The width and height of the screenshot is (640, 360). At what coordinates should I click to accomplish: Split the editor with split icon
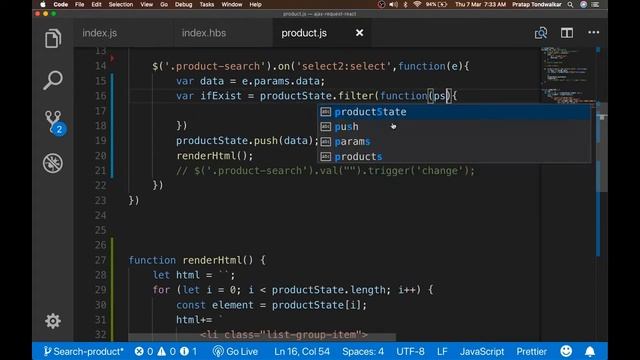567,33
